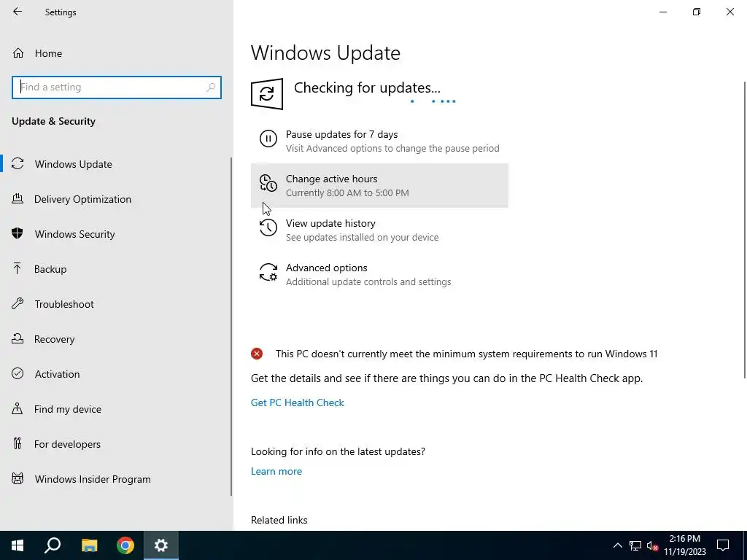Open the notification center icon
This screenshot has width=747, height=560.
723,545
